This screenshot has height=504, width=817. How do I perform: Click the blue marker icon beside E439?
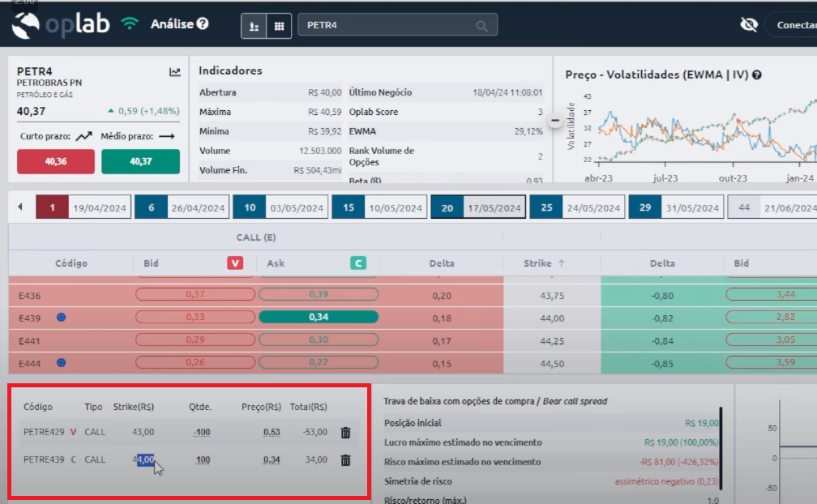tap(61, 317)
